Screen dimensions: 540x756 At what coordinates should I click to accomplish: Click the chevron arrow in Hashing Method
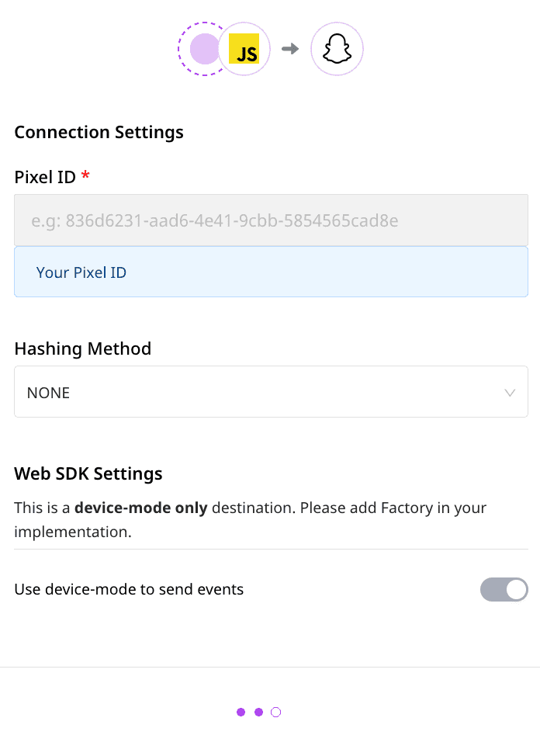click(x=510, y=393)
